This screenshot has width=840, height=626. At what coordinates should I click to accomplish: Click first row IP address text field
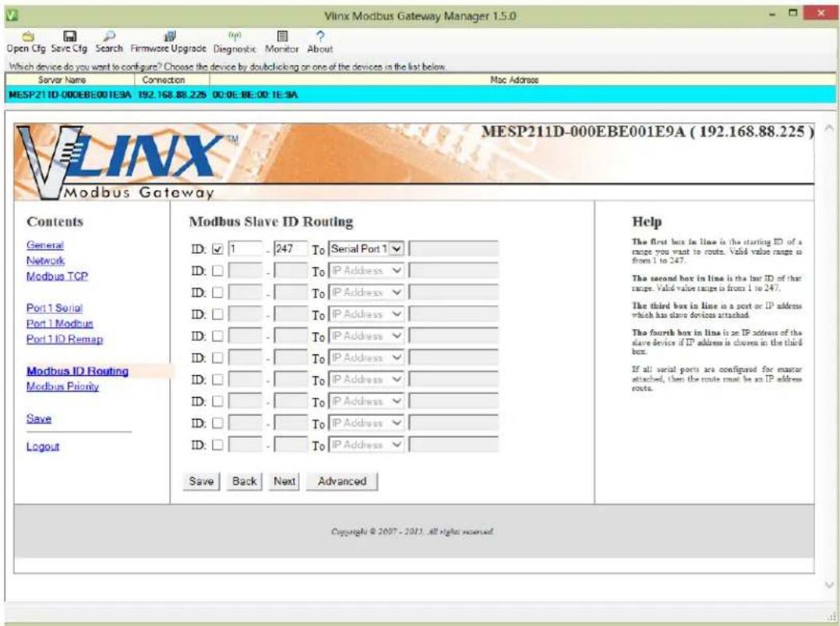coord(454,249)
